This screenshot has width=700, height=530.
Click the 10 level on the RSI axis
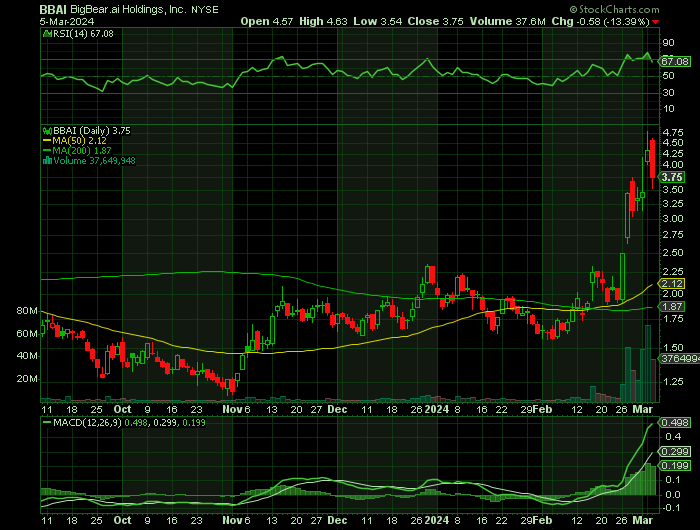coord(668,109)
